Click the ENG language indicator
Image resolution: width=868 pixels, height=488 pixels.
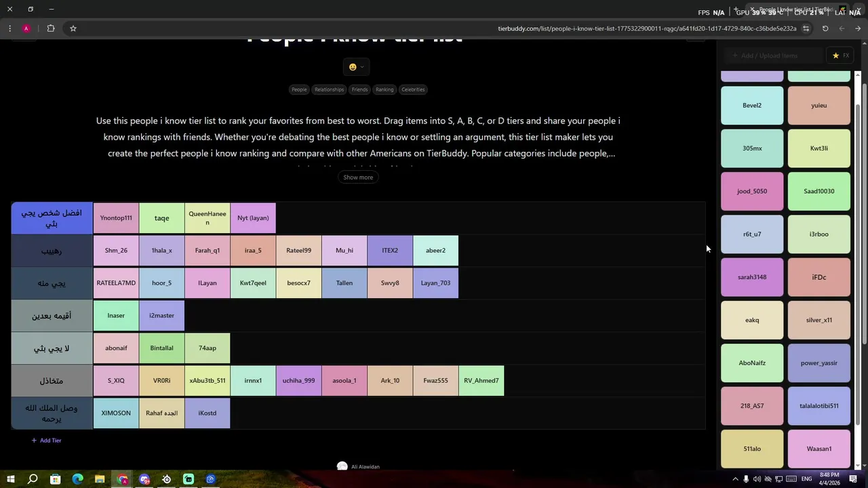coord(807,479)
